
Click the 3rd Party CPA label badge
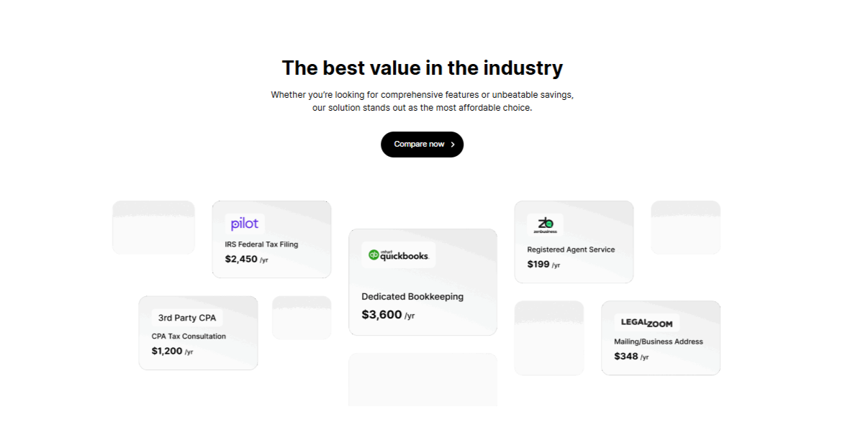pos(187,318)
